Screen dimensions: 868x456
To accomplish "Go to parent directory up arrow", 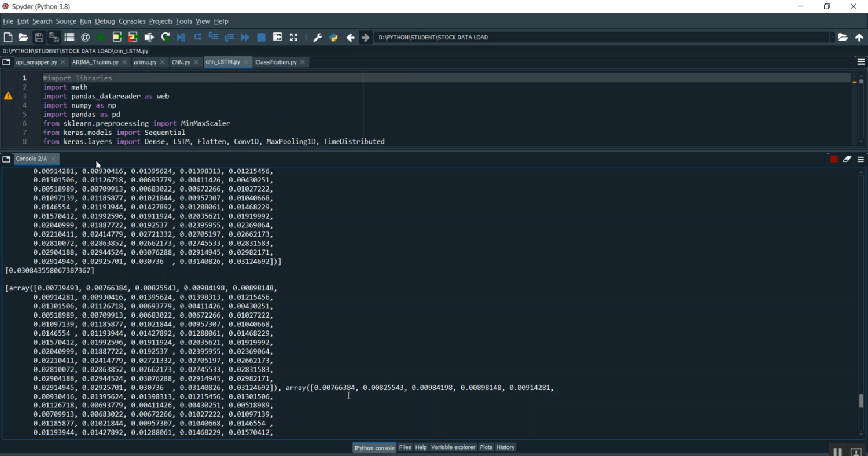I will pyautogui.click(x=859, y=37).
